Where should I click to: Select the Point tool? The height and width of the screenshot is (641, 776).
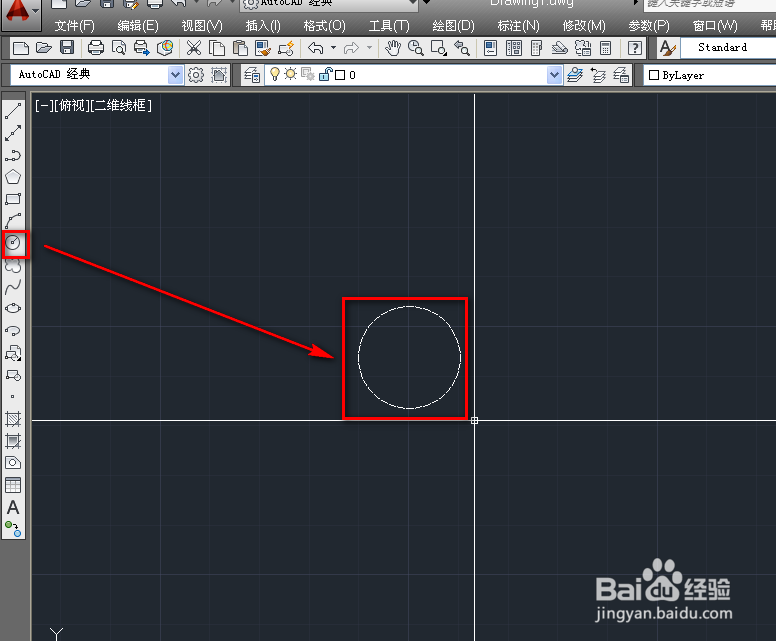pos(13,396)
